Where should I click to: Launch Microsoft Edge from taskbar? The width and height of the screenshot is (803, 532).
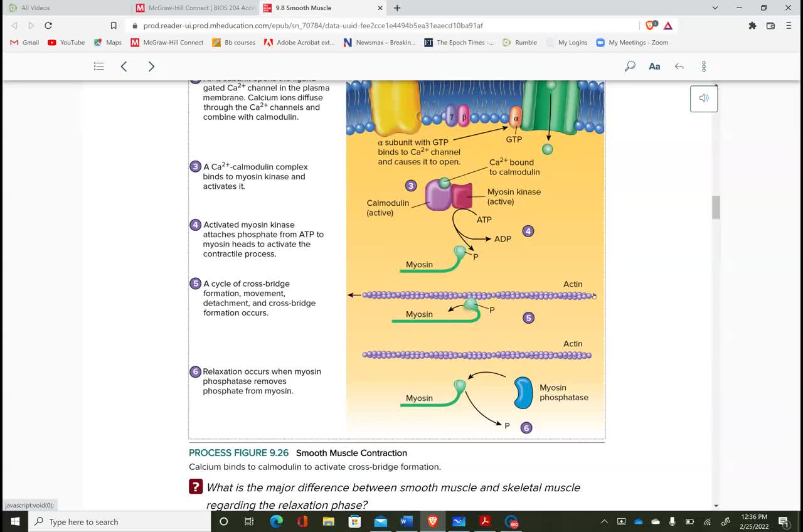coord(276,521)
